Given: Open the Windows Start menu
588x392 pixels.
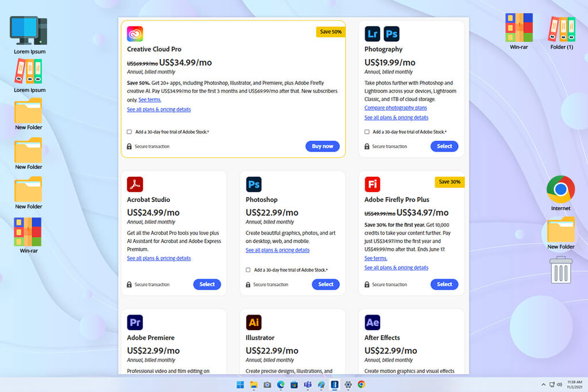Looking at the screenshot, I should pos(241,385).
